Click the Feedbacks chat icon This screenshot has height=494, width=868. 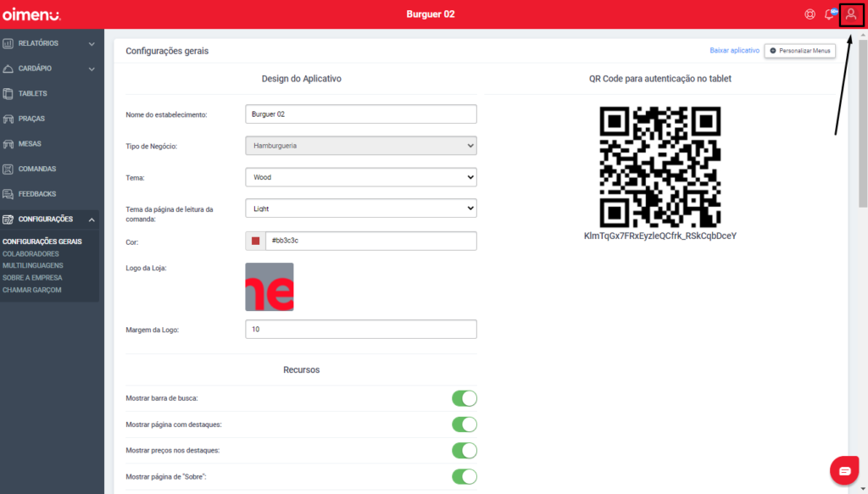8,194
